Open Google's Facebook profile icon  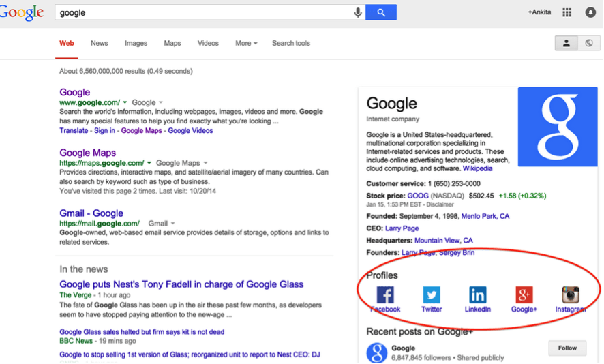(x=385, y=294)
